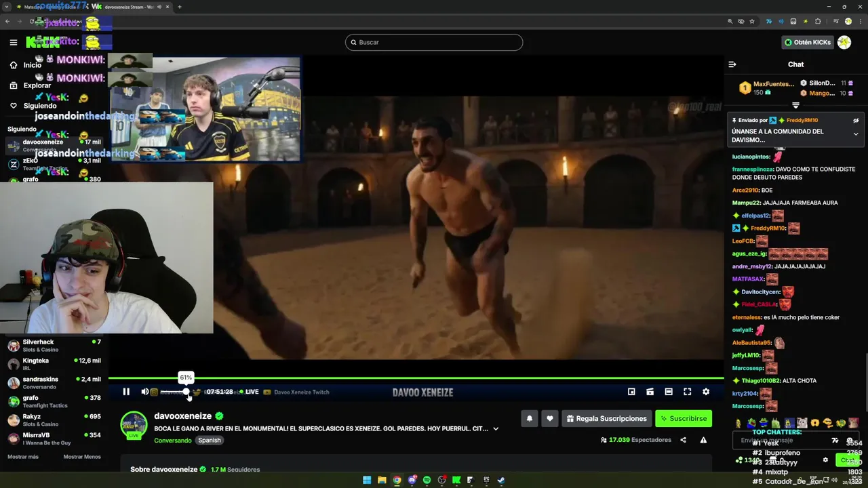Screen dimensions: 868x488
Task: Report the stream with warning icon
Action: (x=703, y=440)
